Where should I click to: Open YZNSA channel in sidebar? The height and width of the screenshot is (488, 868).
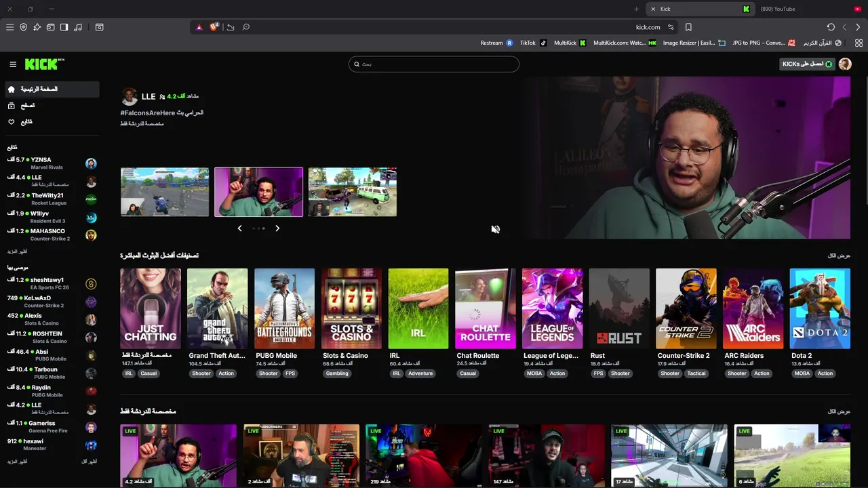[x=52, y=163]
